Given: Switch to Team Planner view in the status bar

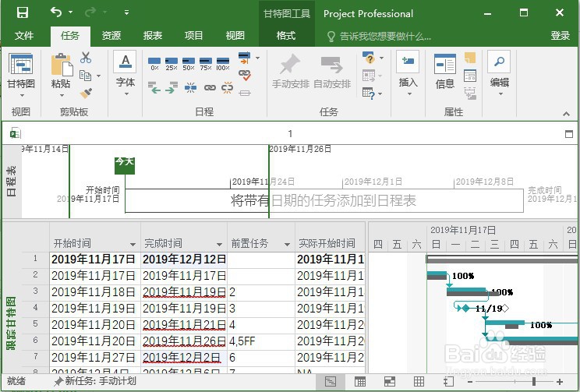Looking at the screenshot, I should tap(390, 382).
